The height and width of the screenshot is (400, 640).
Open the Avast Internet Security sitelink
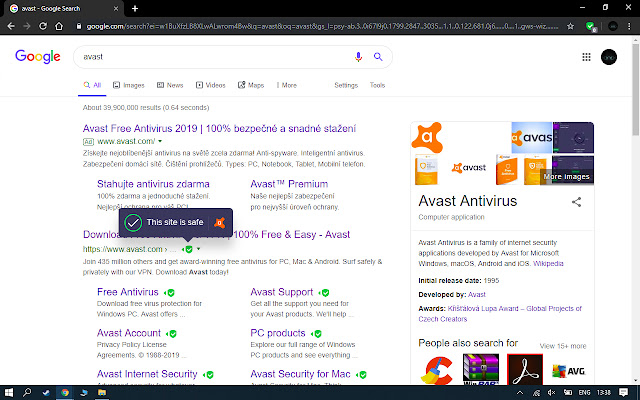pos(147,374)
